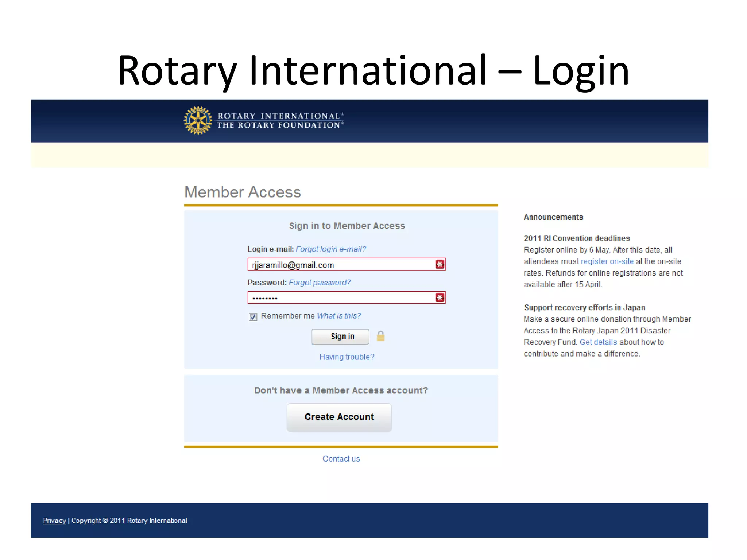Toggle the Remember me checkbox
Screen dimensions: 747x560
[253, 316]
